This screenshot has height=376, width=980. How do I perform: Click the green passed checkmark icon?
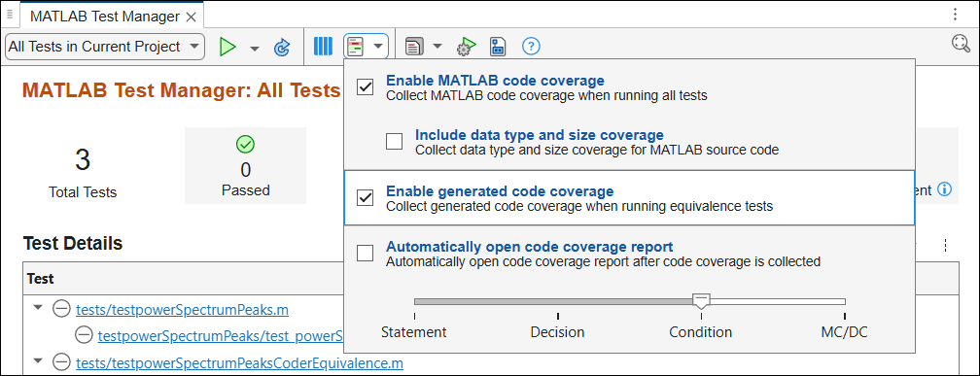point(245,145)
